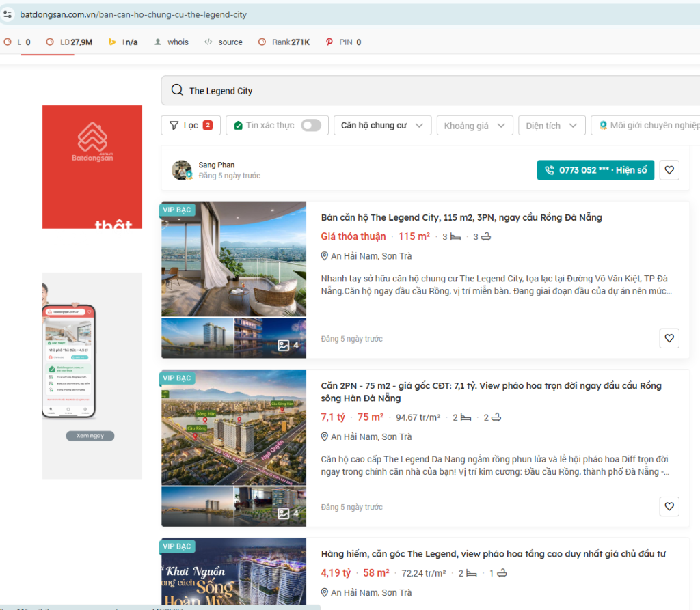Favorite the 115 m² Legend City listing

click(x=669, y=338)
